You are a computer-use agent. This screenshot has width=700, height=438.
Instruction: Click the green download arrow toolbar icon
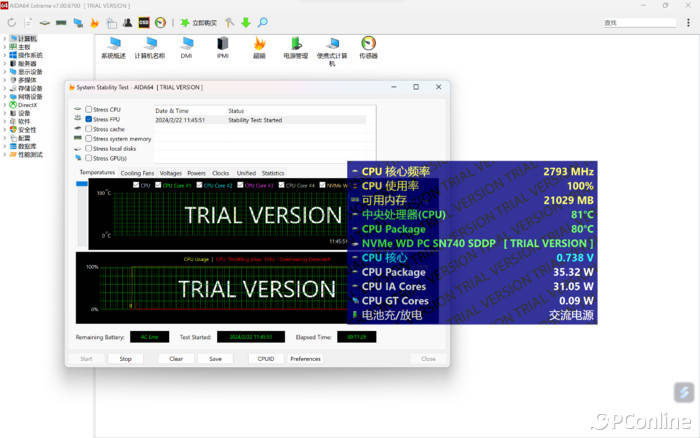pyautogui.click(x=246, y=22)
